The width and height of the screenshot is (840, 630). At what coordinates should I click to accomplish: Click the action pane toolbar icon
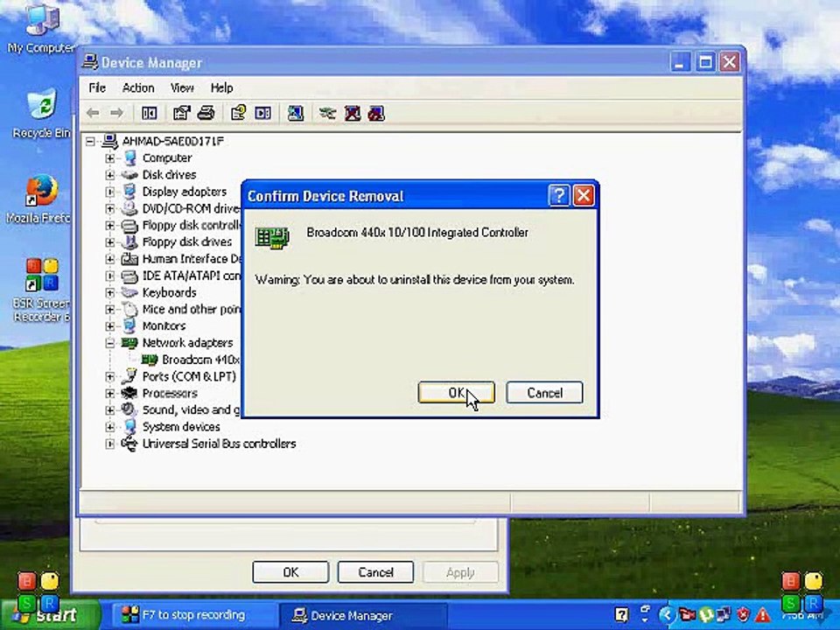point(262,113)
